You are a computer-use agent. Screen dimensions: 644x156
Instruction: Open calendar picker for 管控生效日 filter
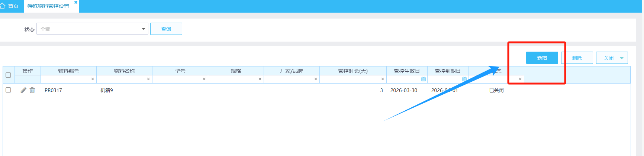424,79
